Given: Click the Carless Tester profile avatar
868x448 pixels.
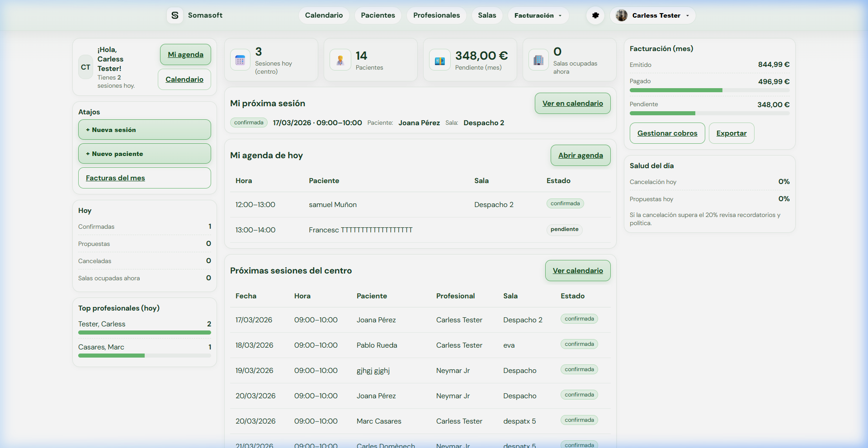Looking at the screenshot, I should [621, 15].
